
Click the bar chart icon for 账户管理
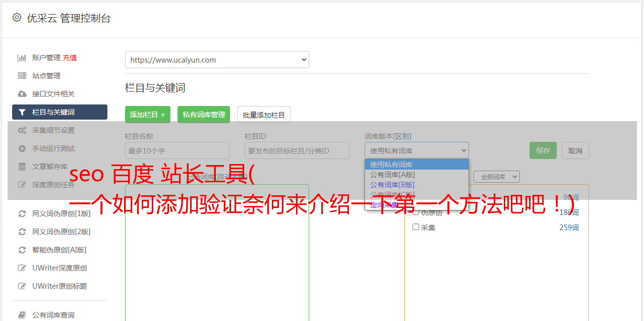click(x=22, y=58)
